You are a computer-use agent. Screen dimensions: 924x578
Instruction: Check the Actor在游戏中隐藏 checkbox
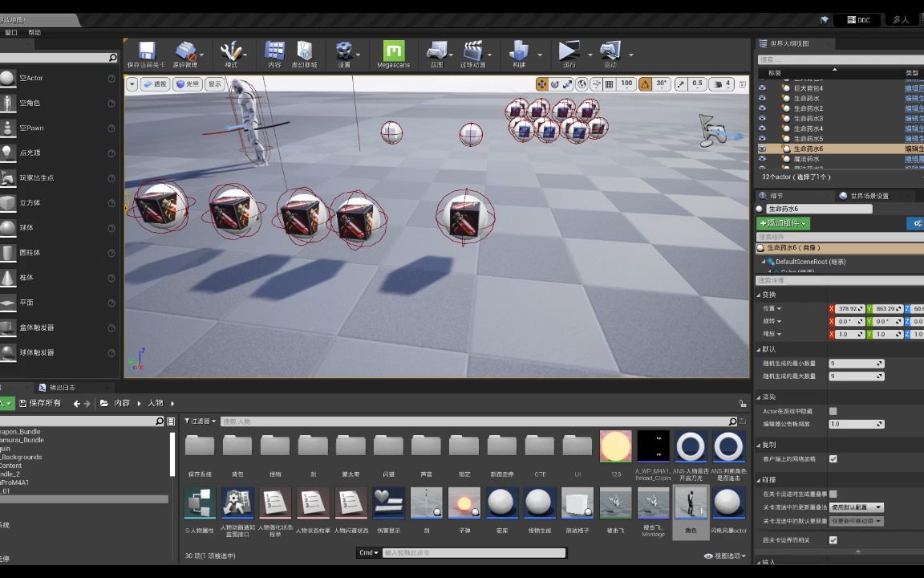(x=833, y=409)
